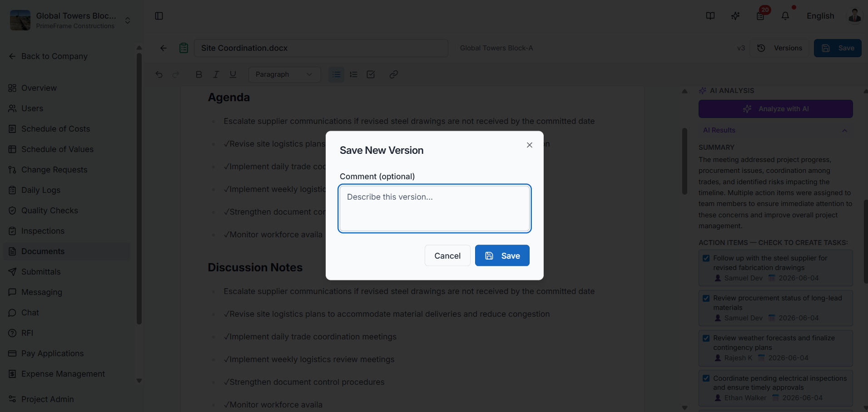Click Back to Company link

[x=48, y=56]
